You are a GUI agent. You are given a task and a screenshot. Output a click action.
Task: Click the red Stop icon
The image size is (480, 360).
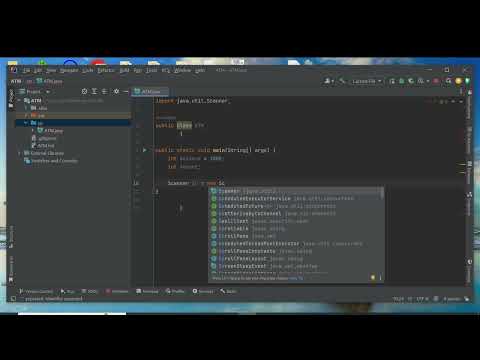[436, 81]
